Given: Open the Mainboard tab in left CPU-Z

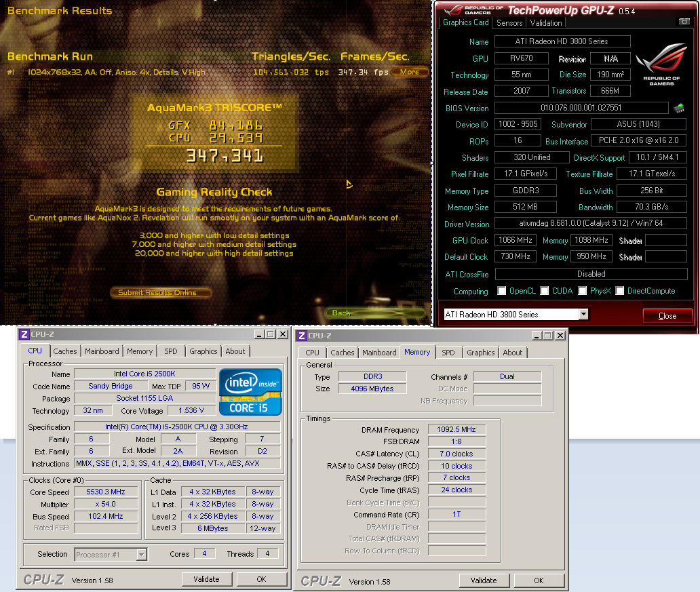Looking at the screenshot, I should coord(102,351).
